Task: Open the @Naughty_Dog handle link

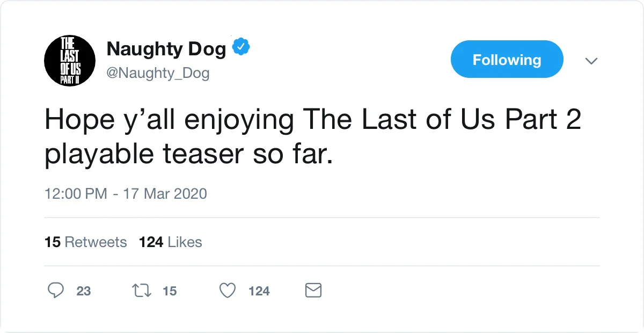Action: click(x=158, y=73)
